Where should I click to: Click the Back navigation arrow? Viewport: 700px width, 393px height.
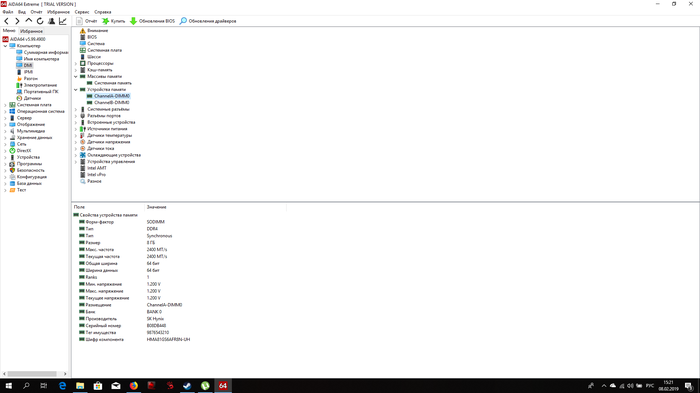pos(6,21)
